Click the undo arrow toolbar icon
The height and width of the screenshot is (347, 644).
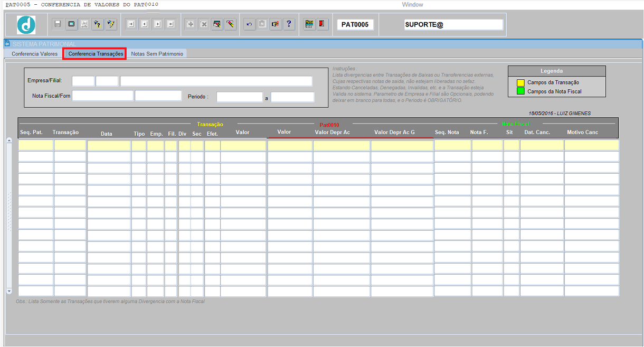tap(249, 24)
